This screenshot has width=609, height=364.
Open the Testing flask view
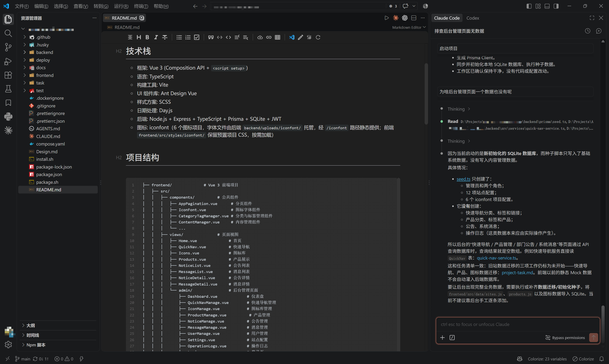8,89
